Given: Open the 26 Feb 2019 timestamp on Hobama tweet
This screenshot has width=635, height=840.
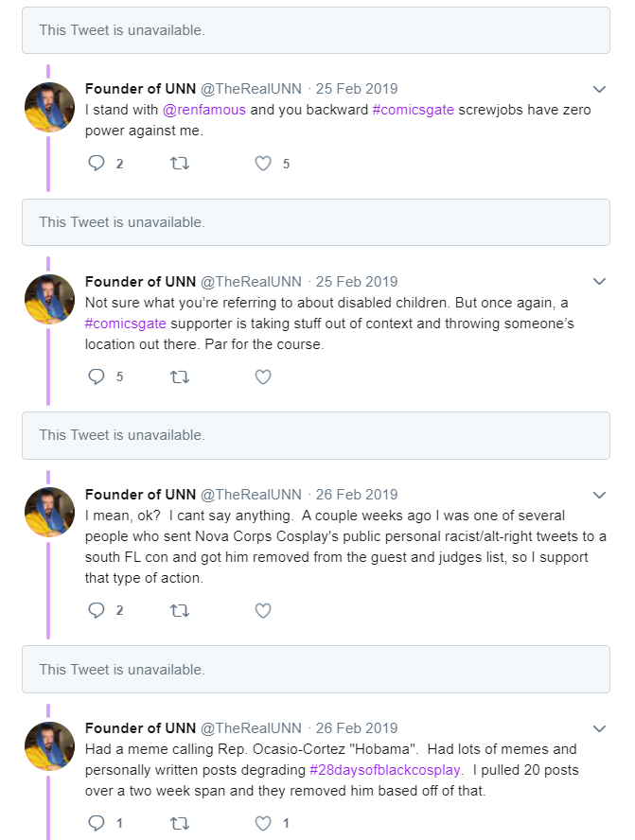Looking at the screenshot, I should click(x=357, y=728).
